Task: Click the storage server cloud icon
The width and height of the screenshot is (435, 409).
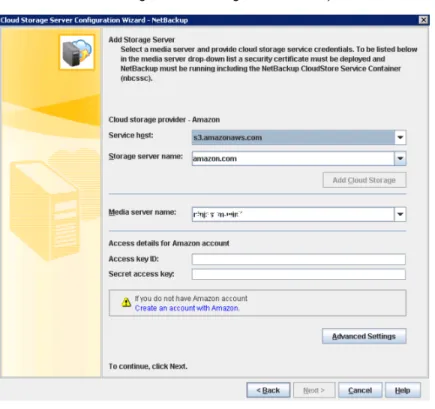Action: [x=77, y=52]
